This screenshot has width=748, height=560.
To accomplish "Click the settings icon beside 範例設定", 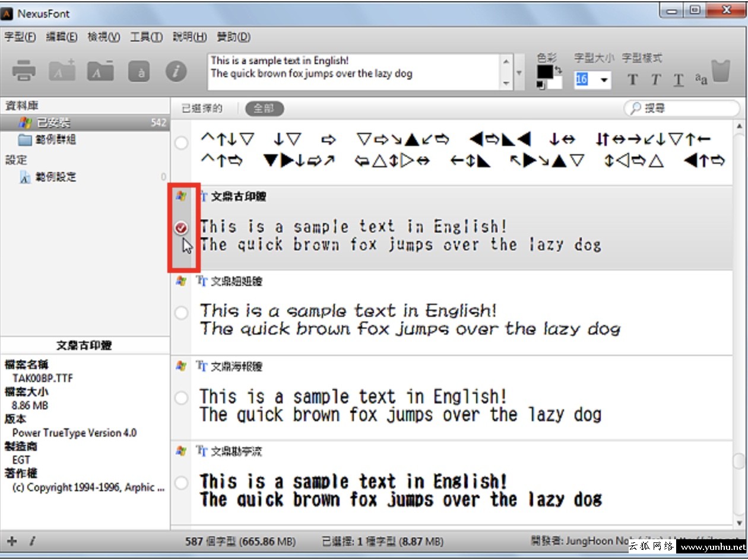I will pos(25,177).
